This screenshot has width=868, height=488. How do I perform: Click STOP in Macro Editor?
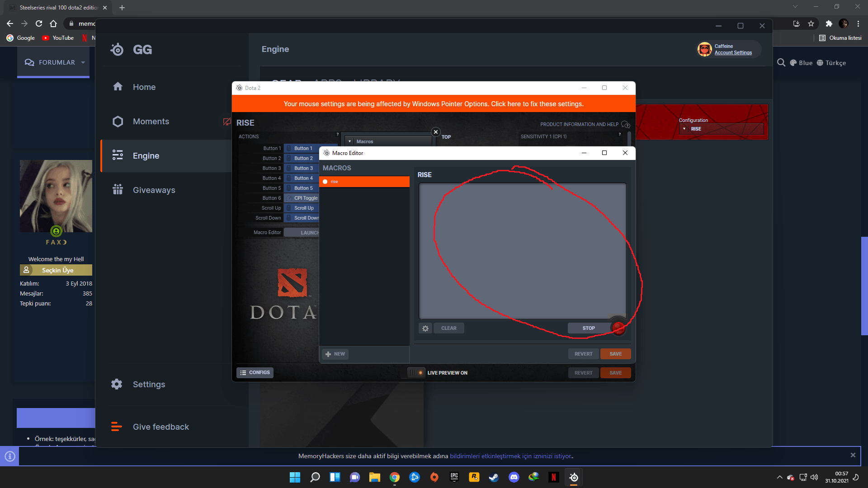click(589, 328)
